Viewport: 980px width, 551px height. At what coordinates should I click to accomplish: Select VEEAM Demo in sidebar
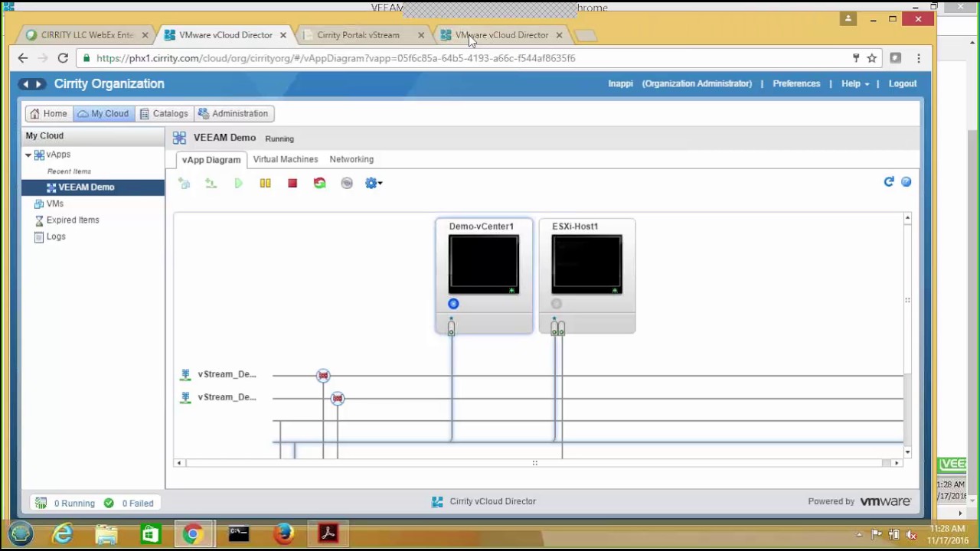(x=93, y=187)
